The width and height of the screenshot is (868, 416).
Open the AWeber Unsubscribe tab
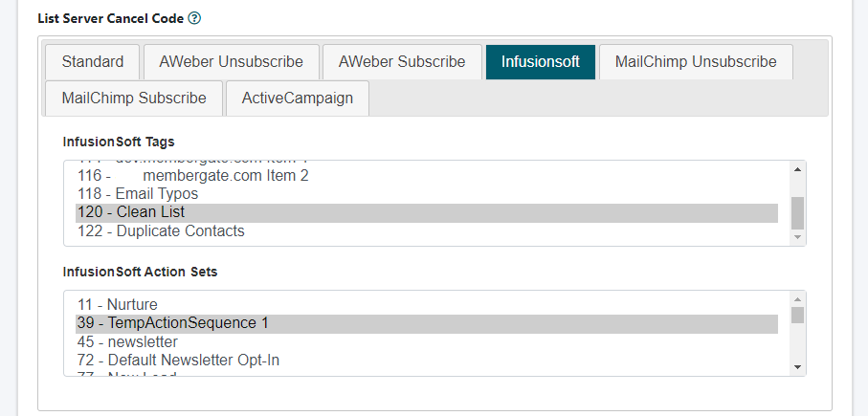(x=232, y=62)
